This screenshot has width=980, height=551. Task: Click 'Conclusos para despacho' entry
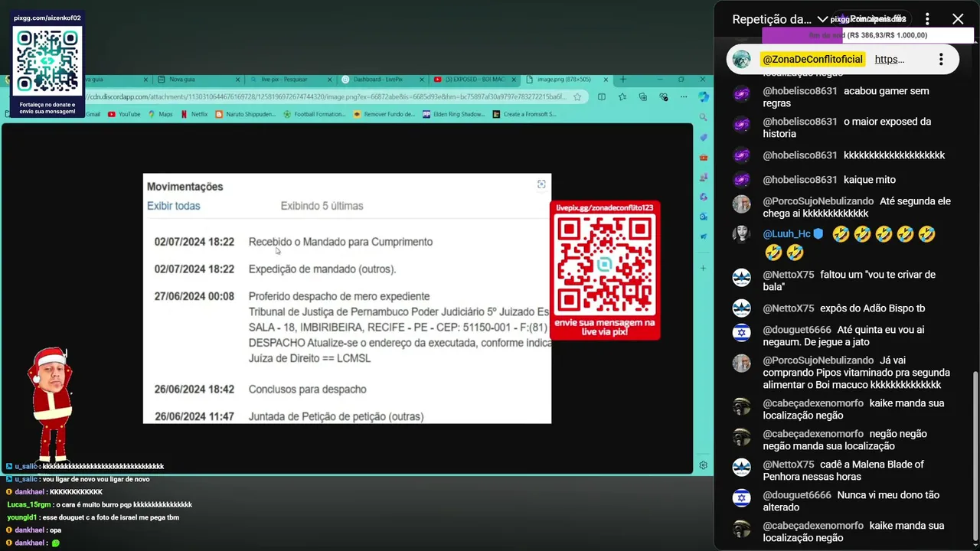308,390
